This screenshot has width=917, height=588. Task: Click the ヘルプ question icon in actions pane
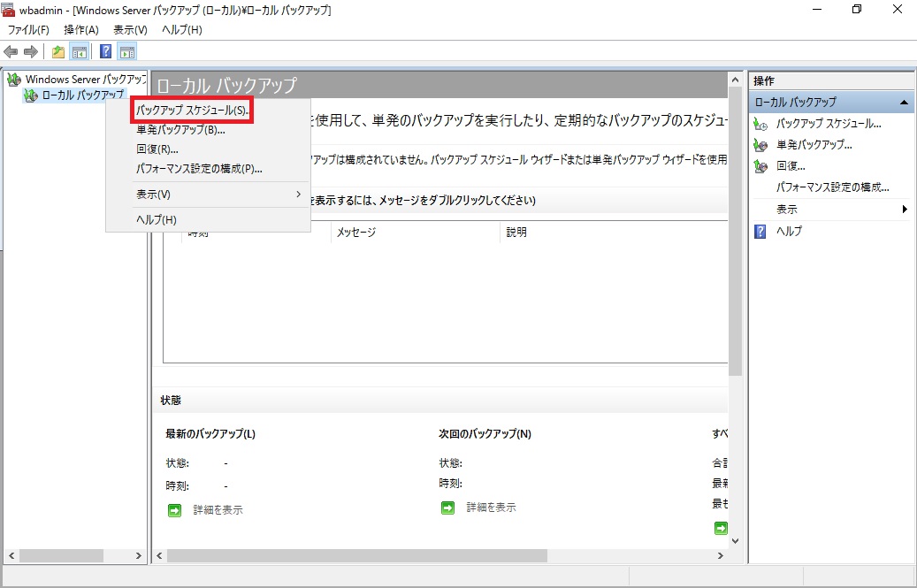click(x=760, y=232)
